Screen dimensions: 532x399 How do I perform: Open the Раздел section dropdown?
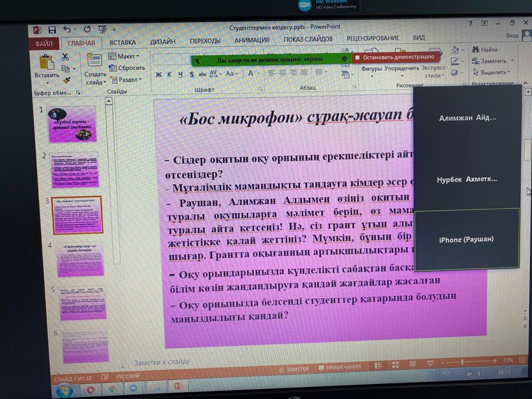pos(126,79)
